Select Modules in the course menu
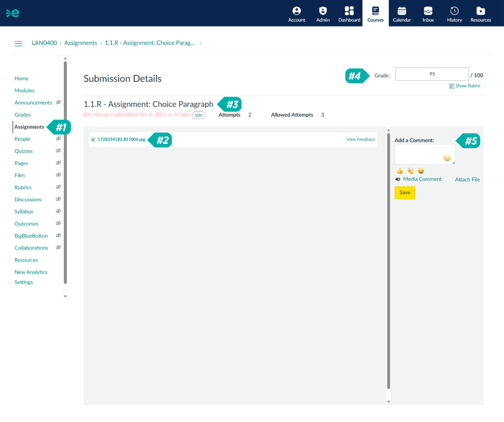The image size is (504, 422). [25, 91]
